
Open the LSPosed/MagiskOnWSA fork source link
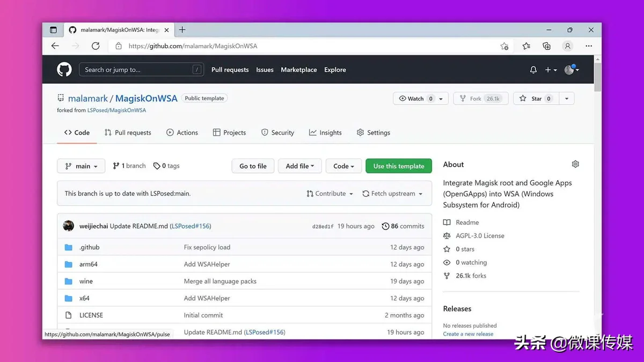tap(116, 110)
